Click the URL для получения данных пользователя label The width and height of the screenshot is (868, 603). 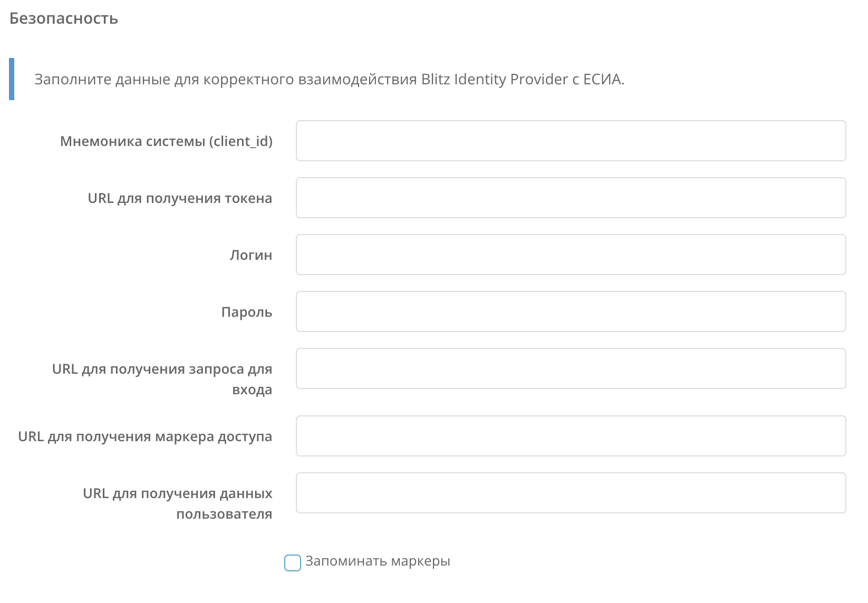[177, 503]
